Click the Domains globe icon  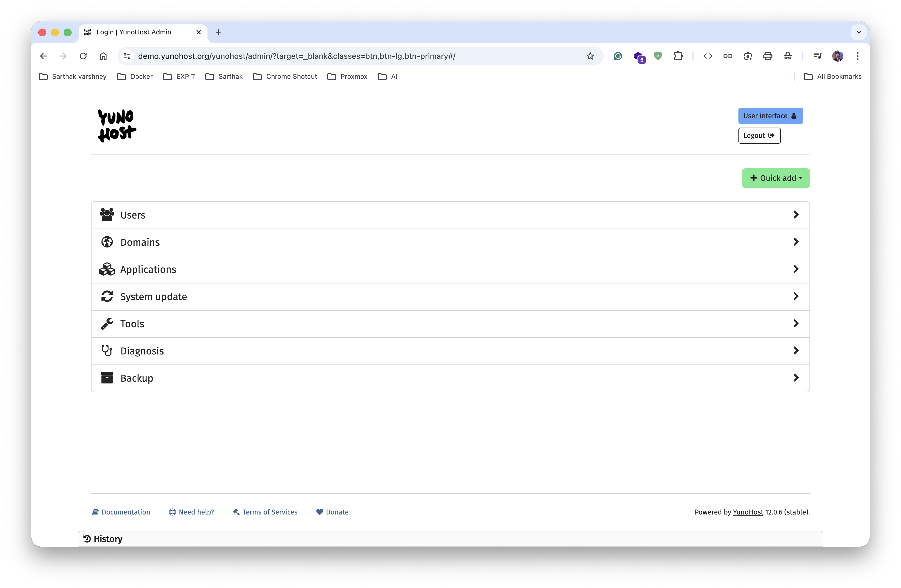click(107, 242)
